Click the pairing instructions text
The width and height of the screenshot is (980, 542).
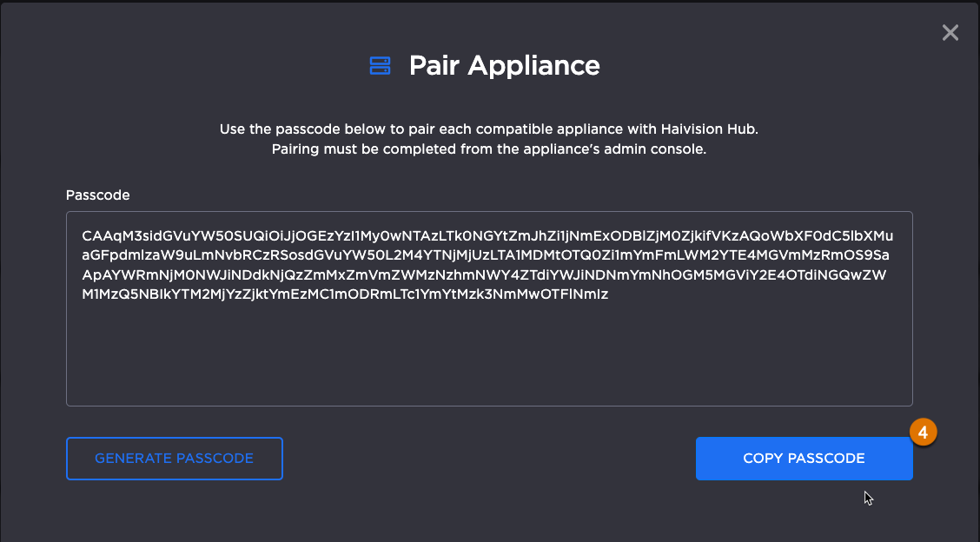(489, 139)
